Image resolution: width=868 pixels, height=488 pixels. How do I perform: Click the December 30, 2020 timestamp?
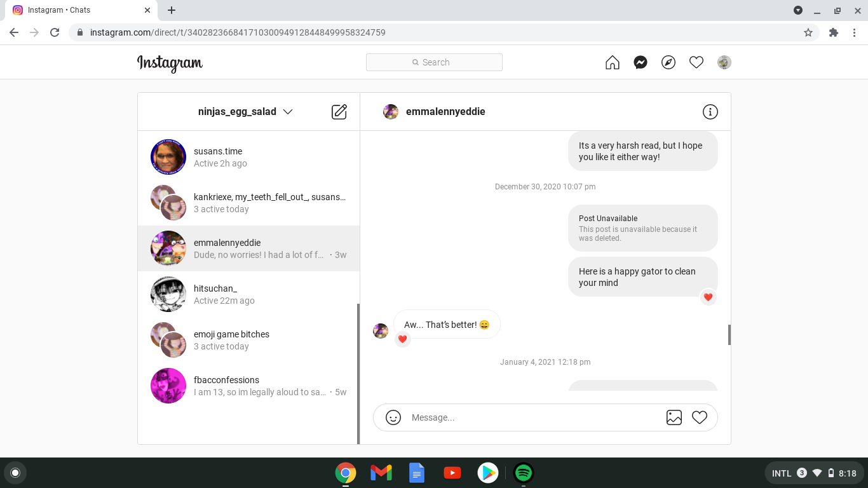pos(545,187)
